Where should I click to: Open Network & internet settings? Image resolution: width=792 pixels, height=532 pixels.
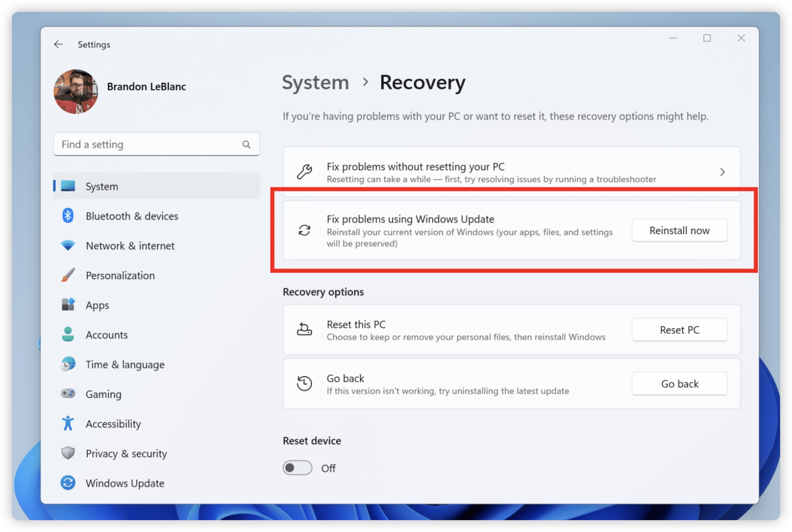[130, 246]
